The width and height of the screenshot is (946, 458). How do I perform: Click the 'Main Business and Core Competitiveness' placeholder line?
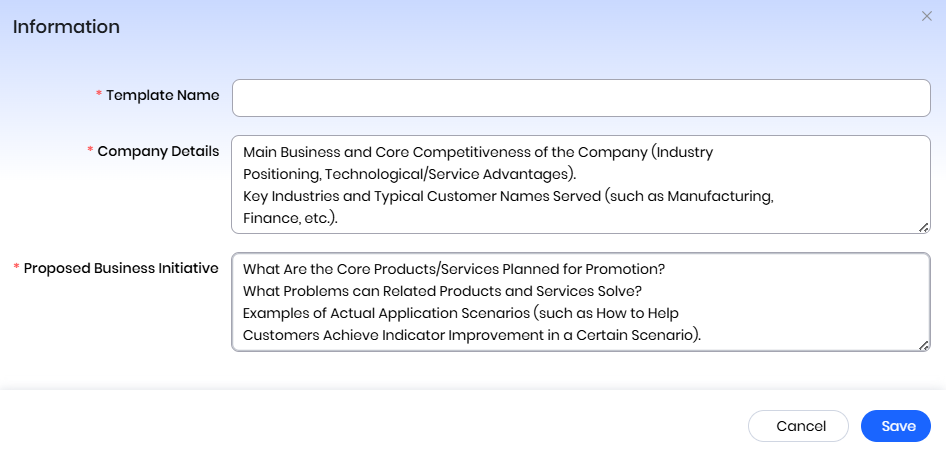(x=477, y=153)
